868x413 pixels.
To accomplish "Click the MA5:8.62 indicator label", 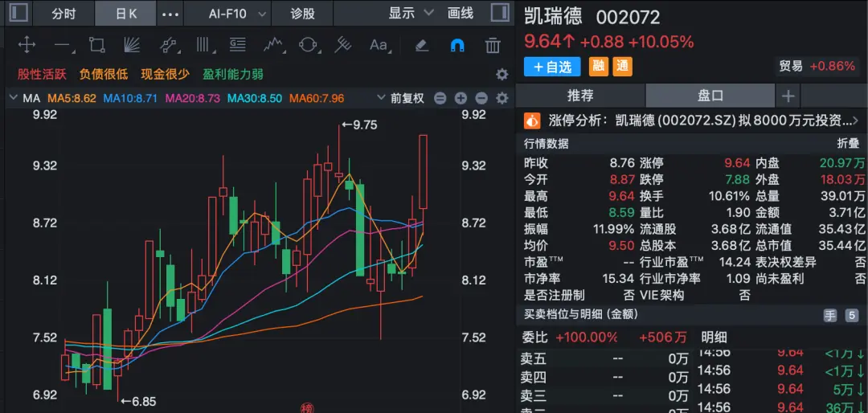I will [72, 99].
